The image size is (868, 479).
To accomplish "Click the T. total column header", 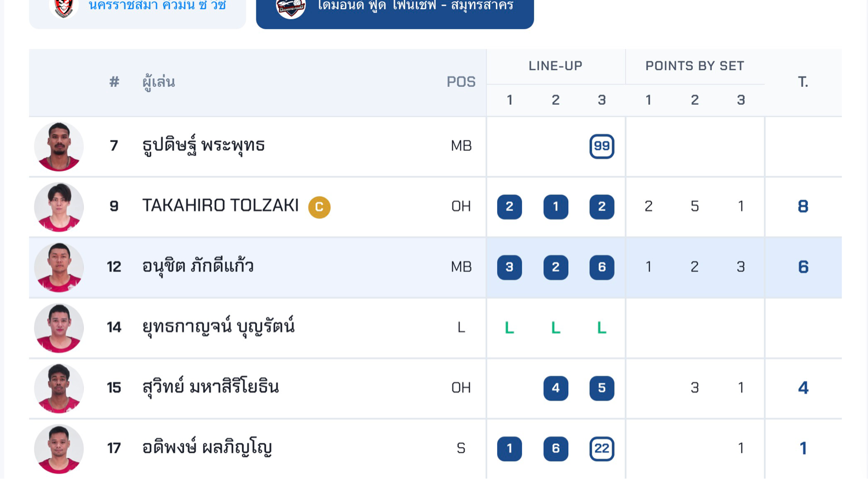I will [803, 82].
